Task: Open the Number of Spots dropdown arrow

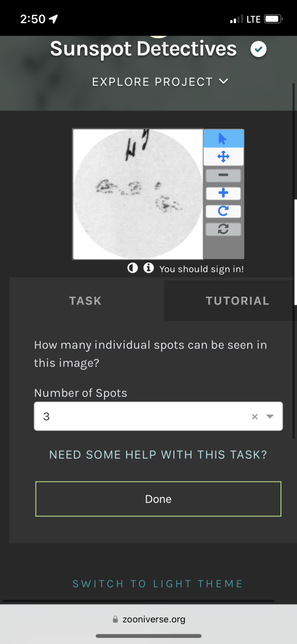Action: click(x=270, y=417)
